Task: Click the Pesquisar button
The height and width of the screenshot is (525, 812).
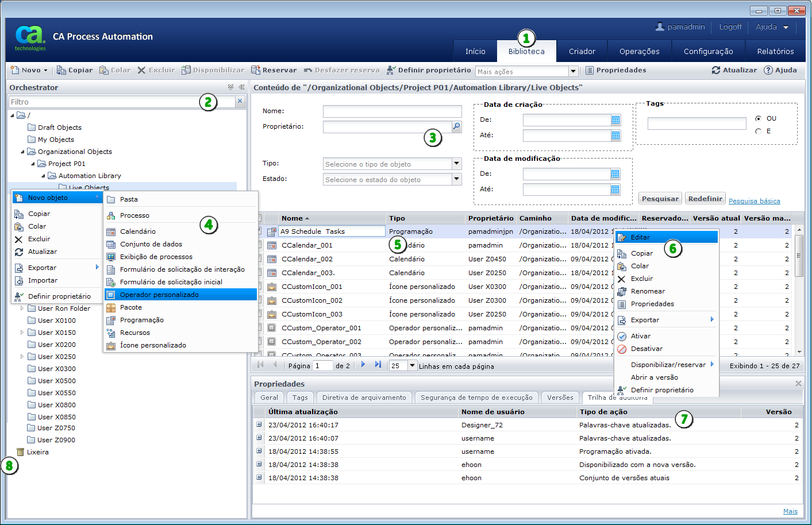Action: tap(660, 198)
